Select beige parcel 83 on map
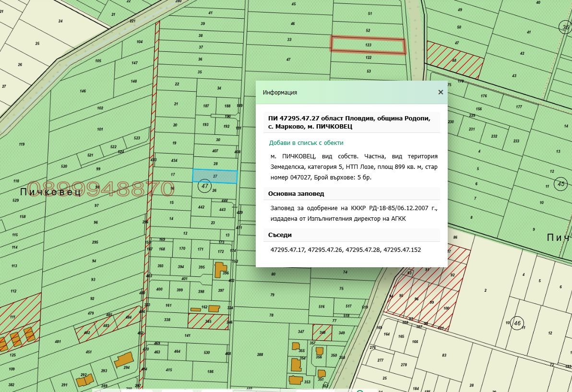 (444, 355)
